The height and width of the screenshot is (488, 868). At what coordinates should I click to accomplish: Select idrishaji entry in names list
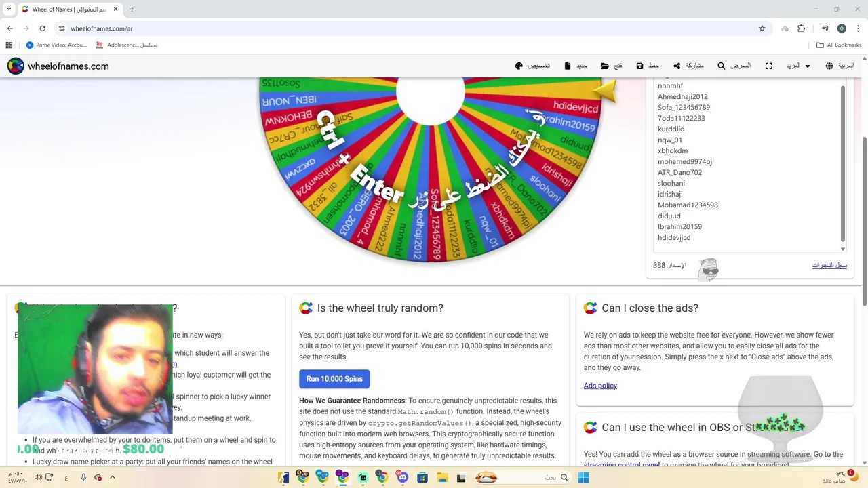[x=671, y=194]
